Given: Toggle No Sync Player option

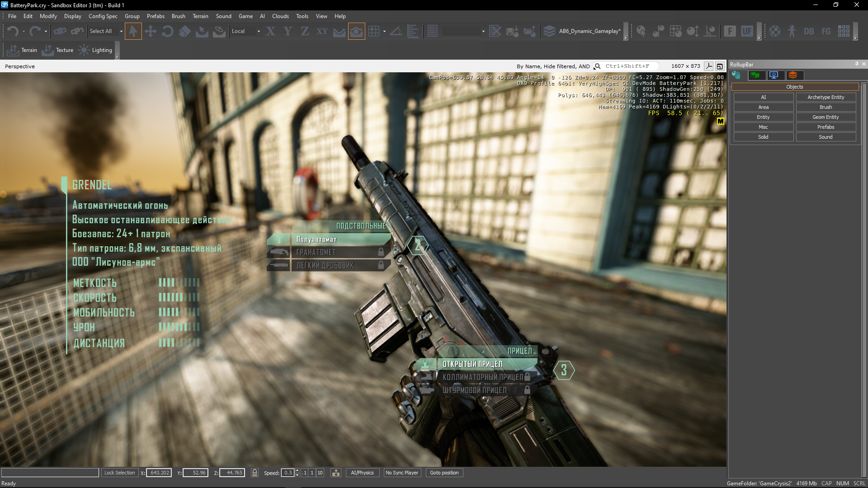Looking at the screenshot, I should point(401,473).
